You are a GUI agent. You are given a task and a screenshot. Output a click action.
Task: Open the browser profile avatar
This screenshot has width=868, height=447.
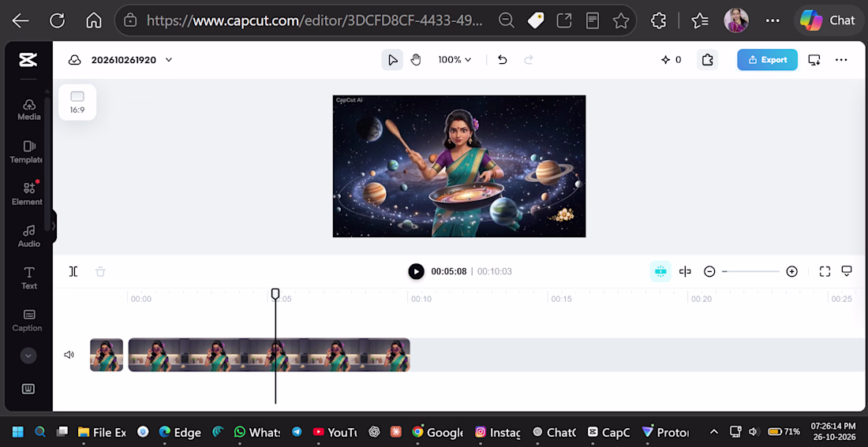[735, 20]
